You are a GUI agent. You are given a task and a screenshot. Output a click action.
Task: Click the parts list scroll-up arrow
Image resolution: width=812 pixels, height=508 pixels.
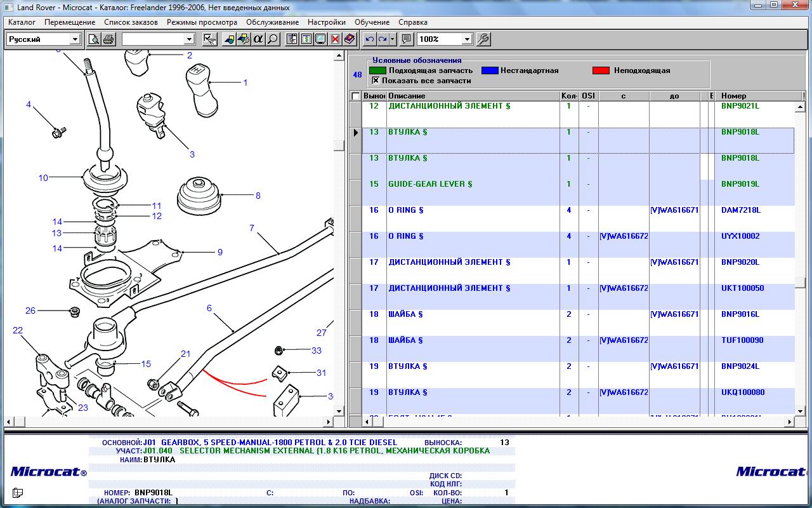click(800, 107)
